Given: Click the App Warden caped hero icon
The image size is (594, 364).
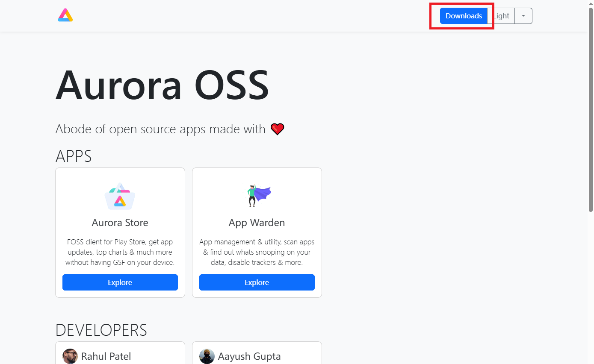Looking at the screenshot, I should 257,196.
